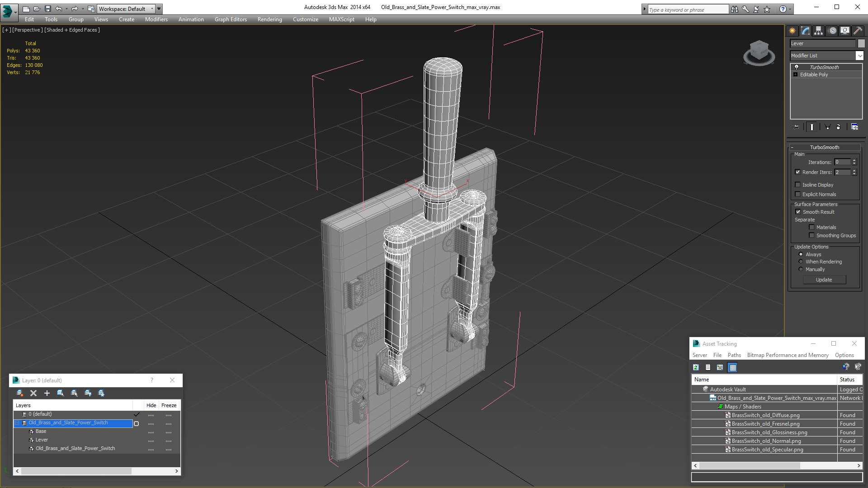Click Make Unique icon in modifier stack
Image resolution: width=868 pixels, height=488 pixels.
click(x=827, y=127)
